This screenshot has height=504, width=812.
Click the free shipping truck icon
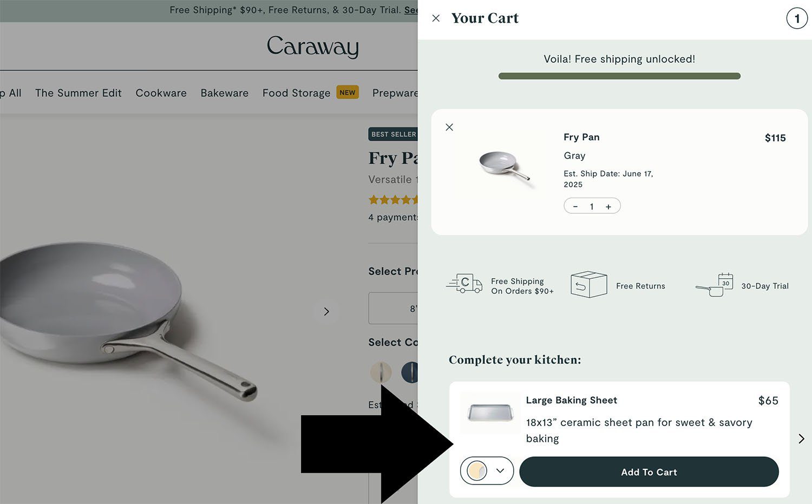point(464,283)
